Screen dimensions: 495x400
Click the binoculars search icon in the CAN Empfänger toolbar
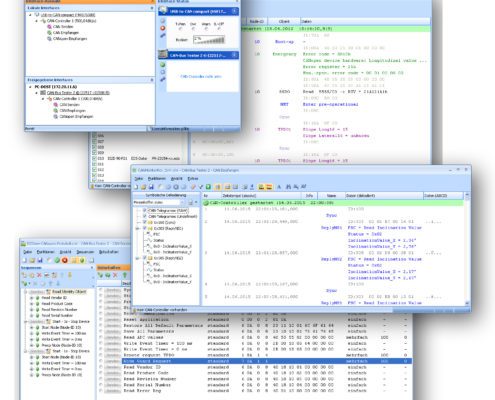pos(289,187)
